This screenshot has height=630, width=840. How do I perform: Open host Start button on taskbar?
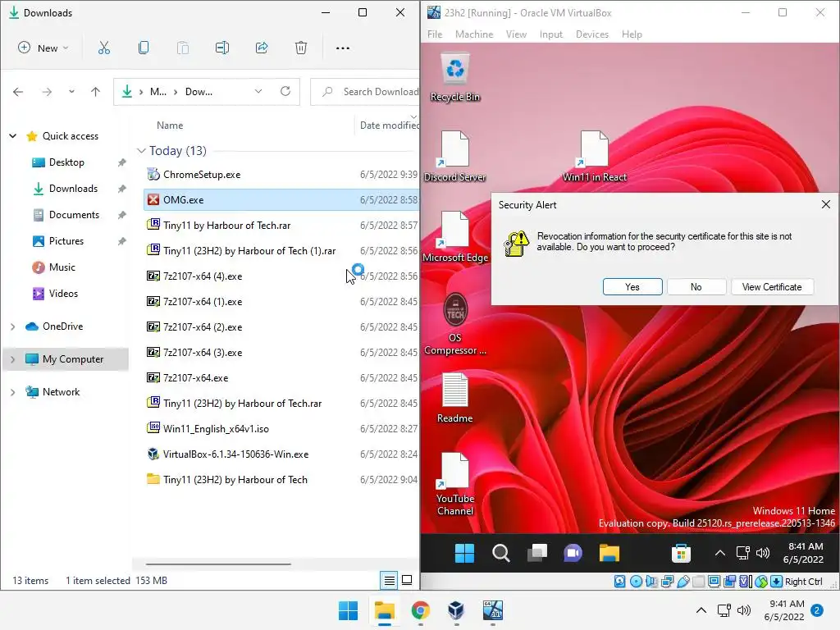point(348,610)
